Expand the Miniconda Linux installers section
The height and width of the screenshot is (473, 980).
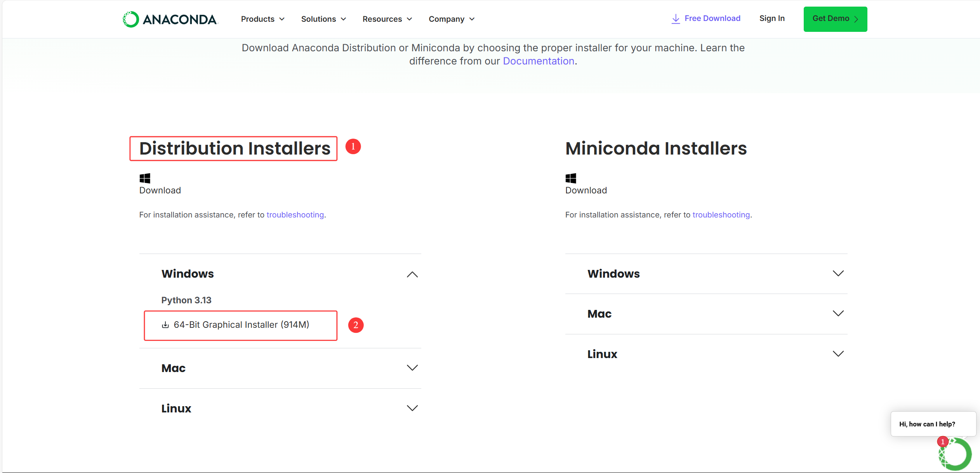(838, 354)
